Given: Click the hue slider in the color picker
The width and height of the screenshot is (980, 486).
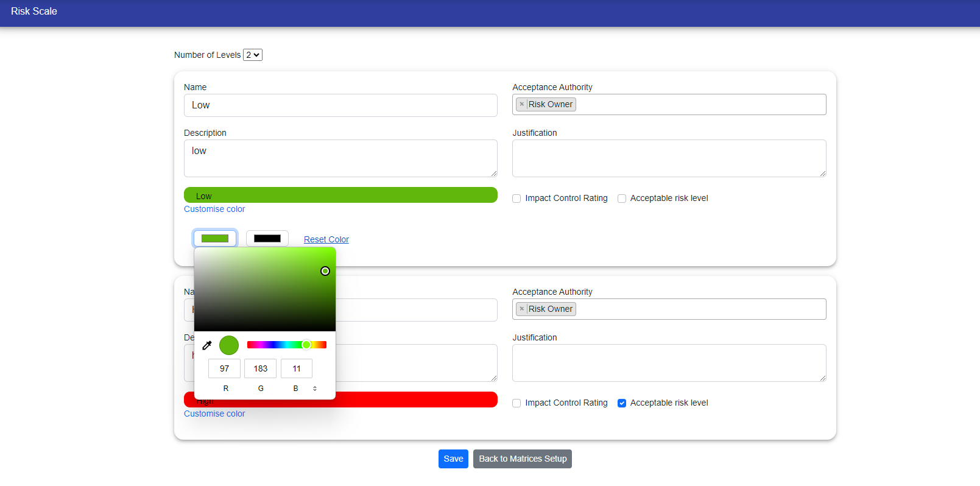Looking at the screenshot, I should [286, 345].
